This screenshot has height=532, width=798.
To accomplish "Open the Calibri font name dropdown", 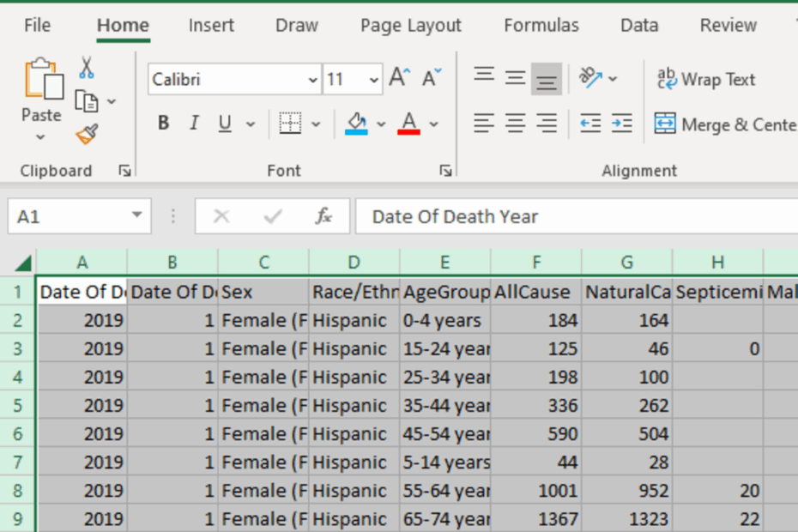I will click(312, 80).
